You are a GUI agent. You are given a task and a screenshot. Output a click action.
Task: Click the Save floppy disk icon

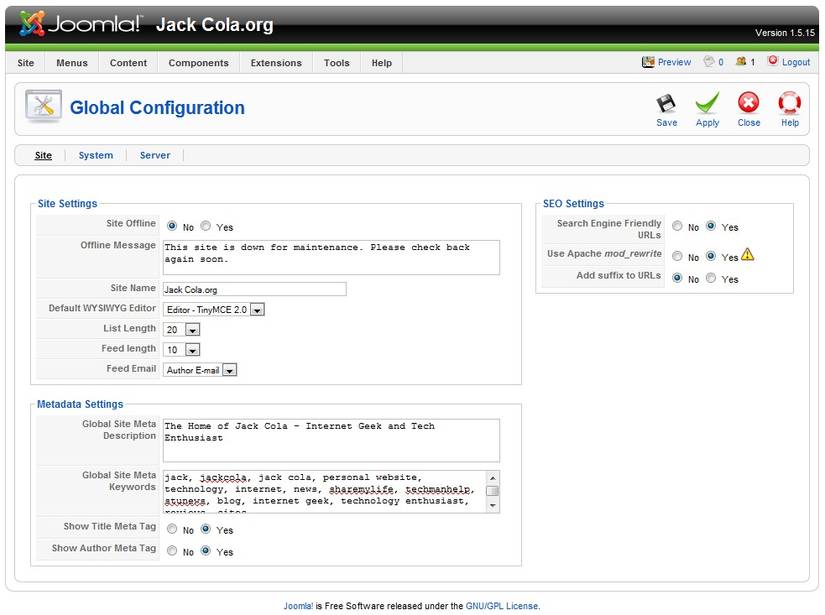point(666,103)
